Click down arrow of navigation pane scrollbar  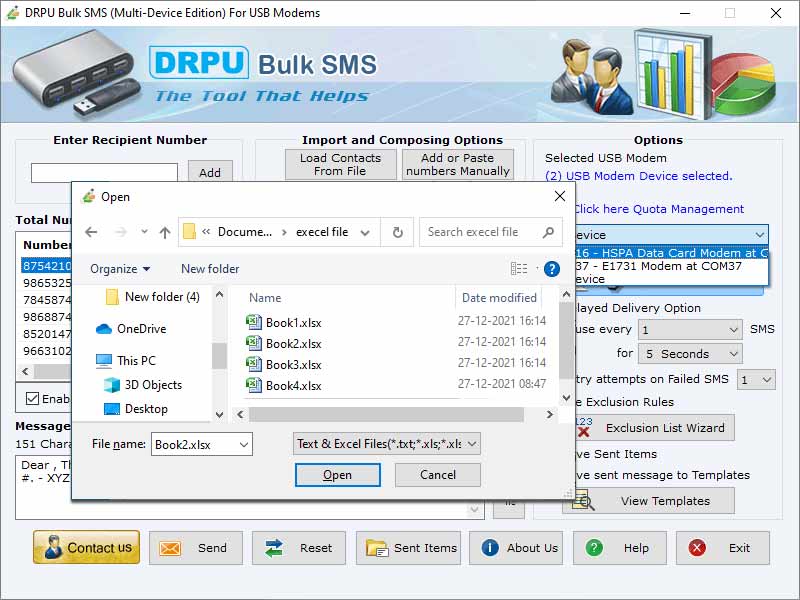tap(219, 414)
